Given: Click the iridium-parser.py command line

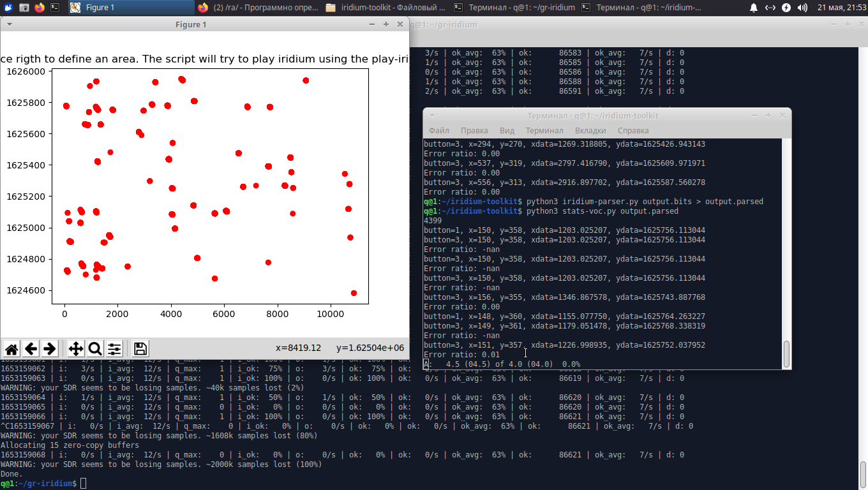Looking at the screenshot, I should point(594,202).
